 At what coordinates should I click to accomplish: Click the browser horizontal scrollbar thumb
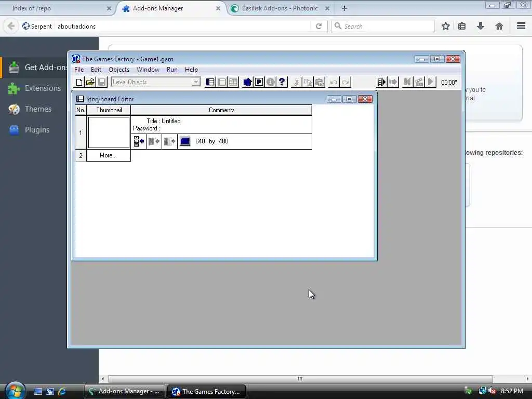300,379
